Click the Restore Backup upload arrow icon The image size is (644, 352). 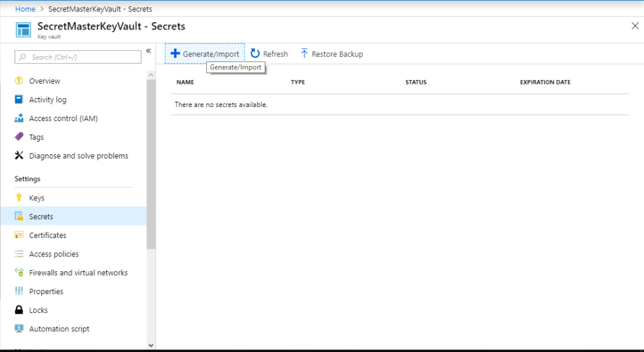304,54
